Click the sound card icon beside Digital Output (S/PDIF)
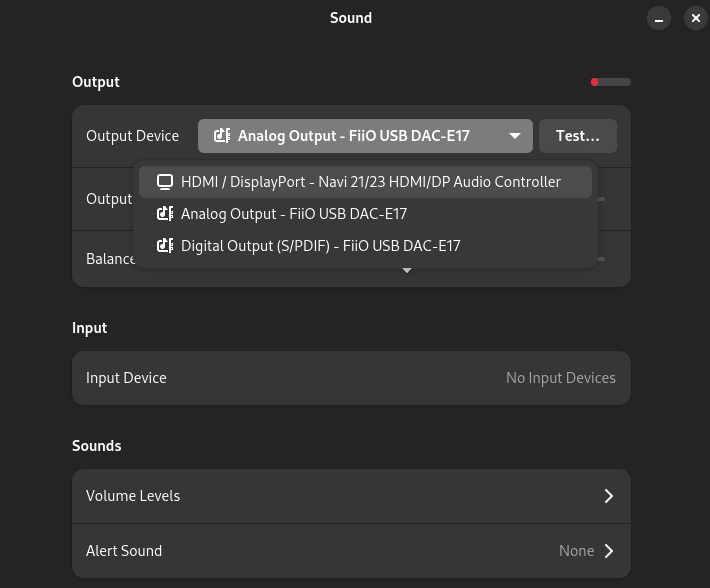 point(165,246)
